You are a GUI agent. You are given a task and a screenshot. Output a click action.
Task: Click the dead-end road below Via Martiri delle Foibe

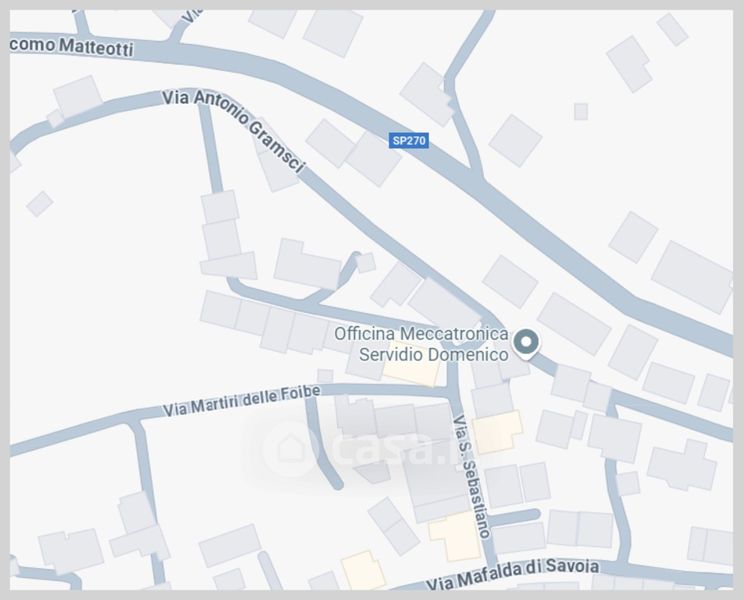(322, 442)
